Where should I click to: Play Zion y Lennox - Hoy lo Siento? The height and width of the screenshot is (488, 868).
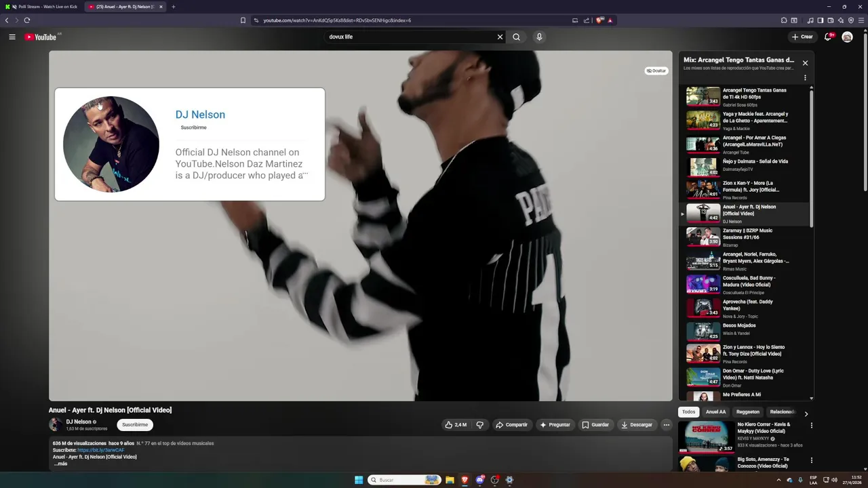point(745,354)
